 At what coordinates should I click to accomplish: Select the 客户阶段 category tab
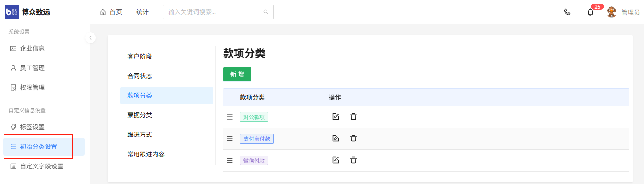coord(140,56)
